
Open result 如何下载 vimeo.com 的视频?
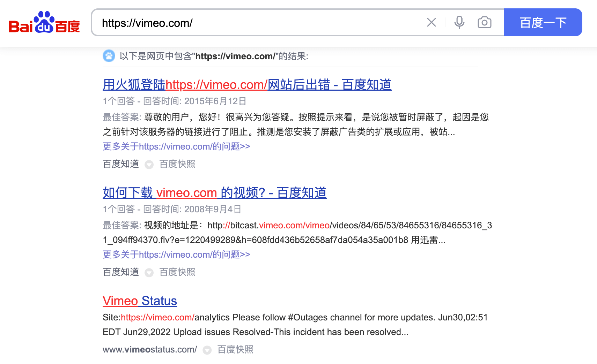coord(215,193)
